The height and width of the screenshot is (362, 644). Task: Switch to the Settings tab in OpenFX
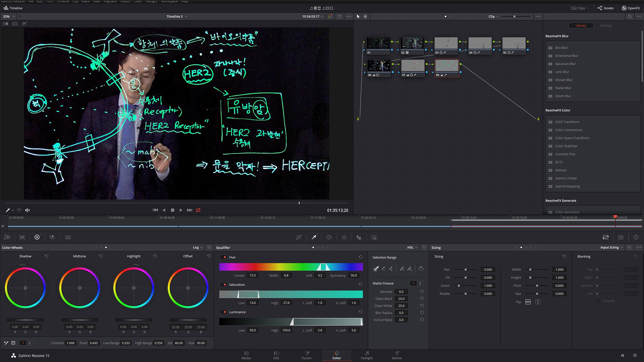tap(605, 25)
